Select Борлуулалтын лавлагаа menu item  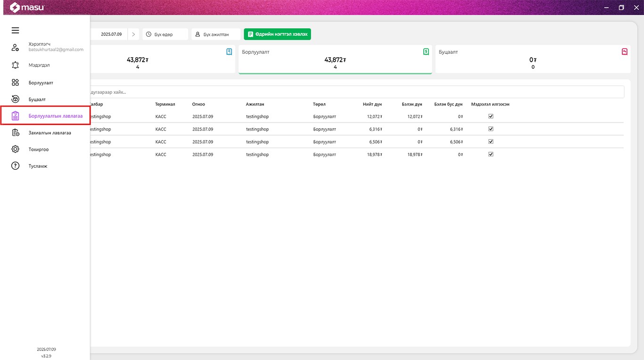point(55,116)
